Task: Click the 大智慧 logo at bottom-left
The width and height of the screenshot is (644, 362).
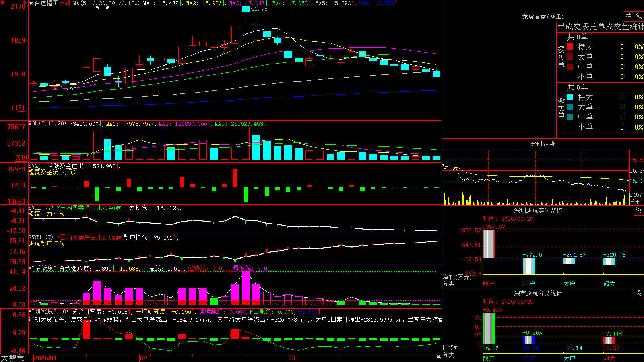Action: (12, 358)
